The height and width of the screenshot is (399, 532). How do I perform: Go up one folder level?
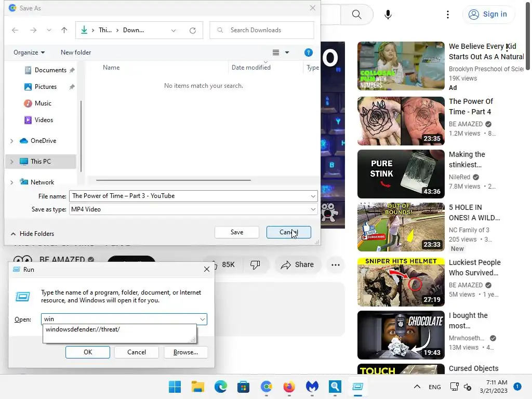(x=64, y=30)
